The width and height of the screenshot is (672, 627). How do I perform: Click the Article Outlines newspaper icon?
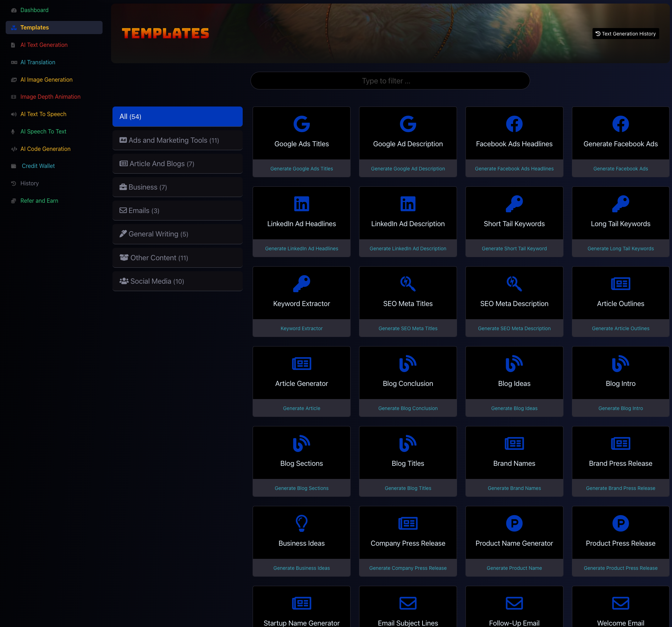pyautogui.click(x=621, y=284)
